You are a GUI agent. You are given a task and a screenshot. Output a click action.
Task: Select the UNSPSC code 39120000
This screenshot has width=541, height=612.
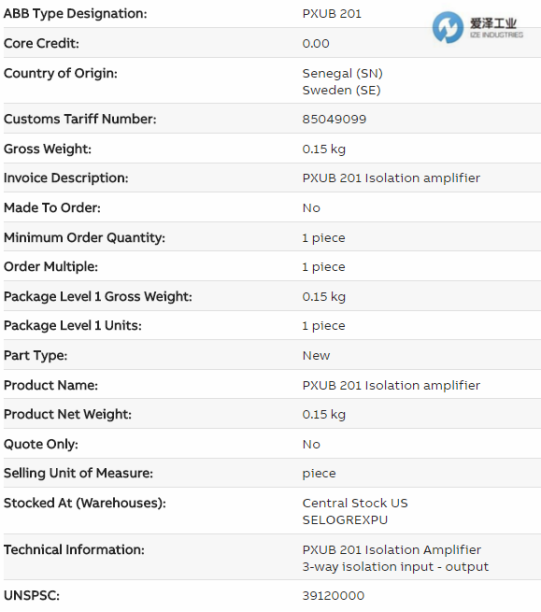(333, 596)
